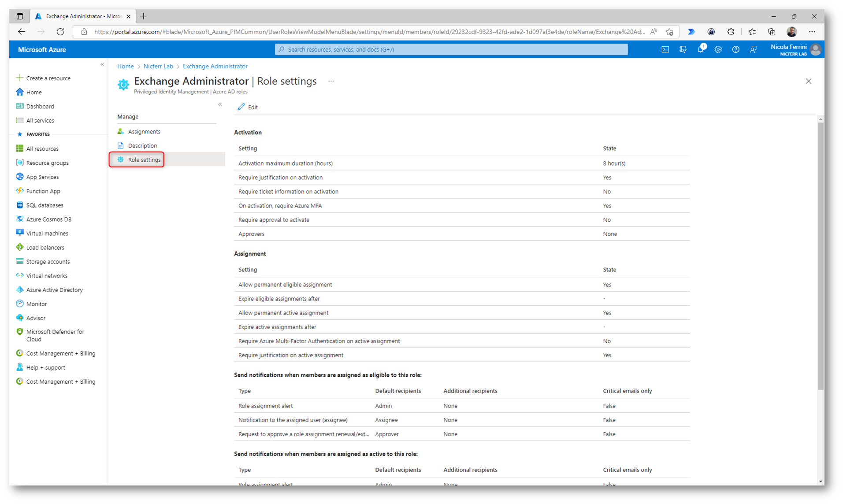The image size is (843, 504).
Task: Open a new browser tab
Action: [143, 16]
